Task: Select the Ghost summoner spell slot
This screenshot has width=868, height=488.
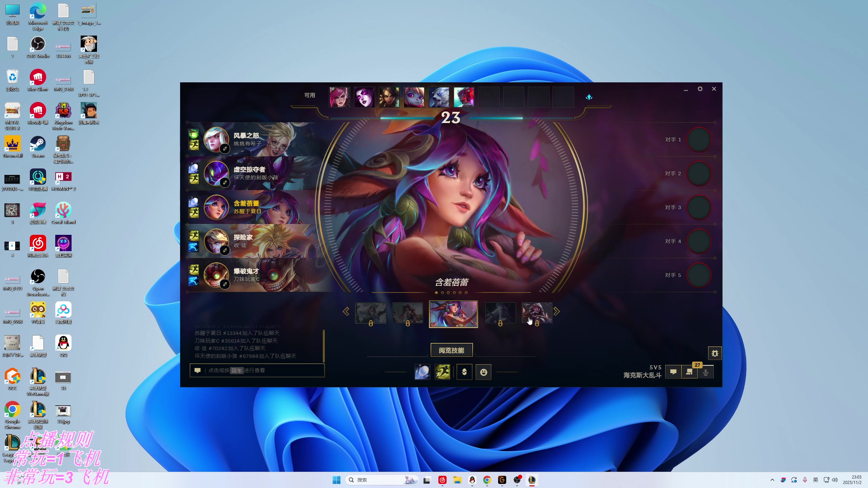Action: (x=442, y=372)
